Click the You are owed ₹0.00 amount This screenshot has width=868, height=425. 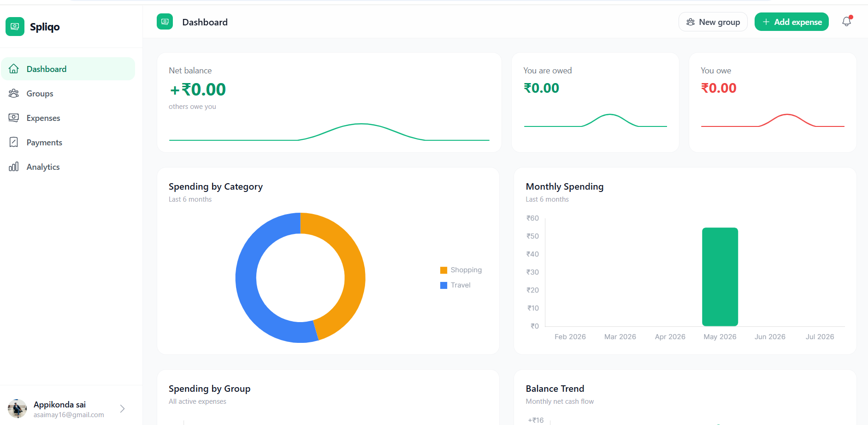(541, 88)
